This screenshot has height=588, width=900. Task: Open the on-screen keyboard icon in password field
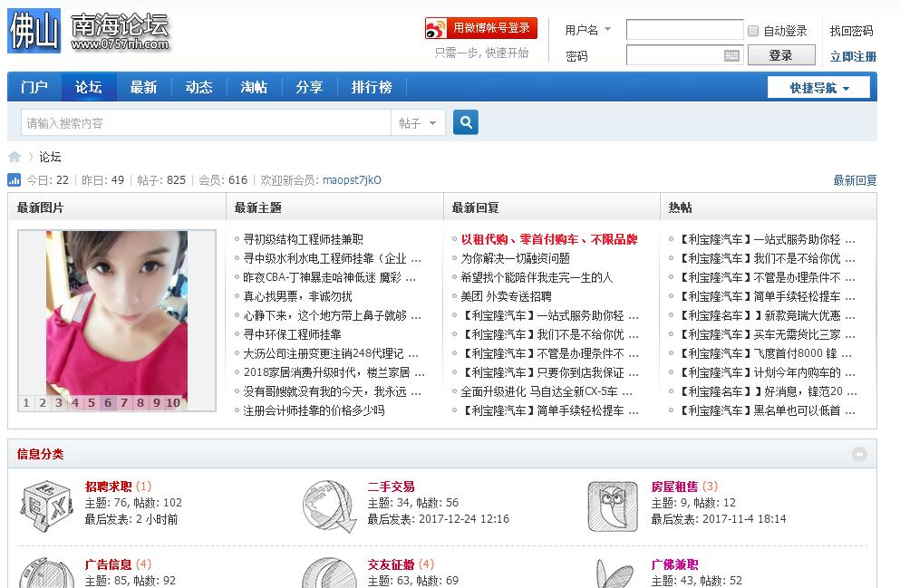click(731, 55)
